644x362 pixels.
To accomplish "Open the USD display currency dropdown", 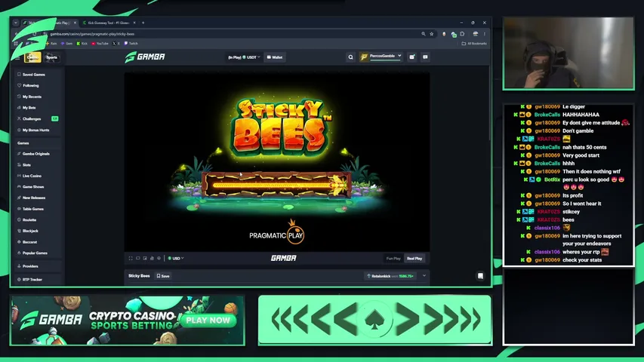I will click(x=176, y=258).
